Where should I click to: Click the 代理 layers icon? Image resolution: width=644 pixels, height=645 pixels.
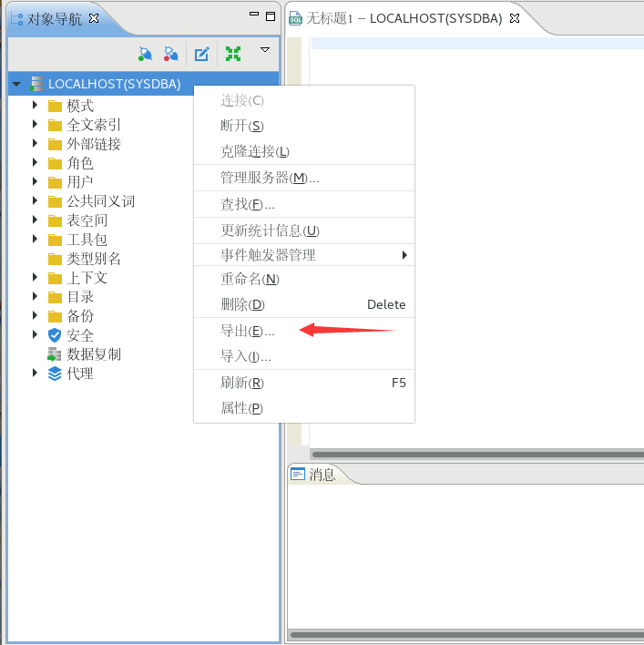click(x=55, y=374)
